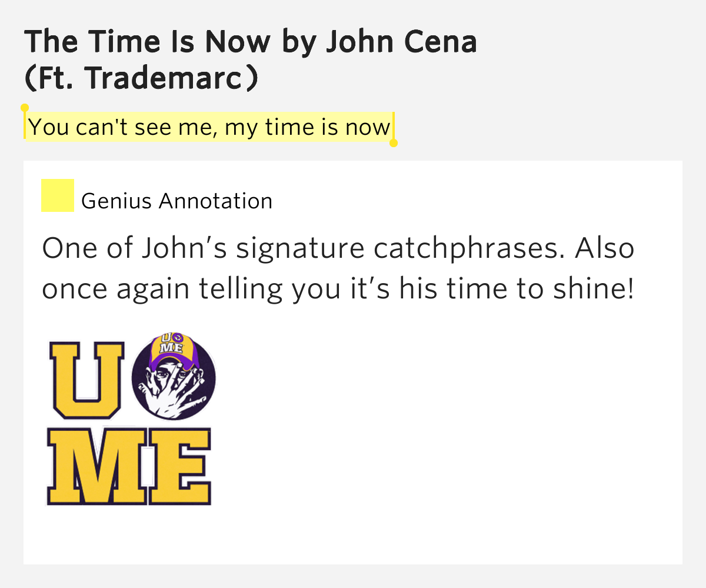706x588 pixels.
Task: Click the "(Ft. Trademarc)" heading line
Action: (141, 80)
